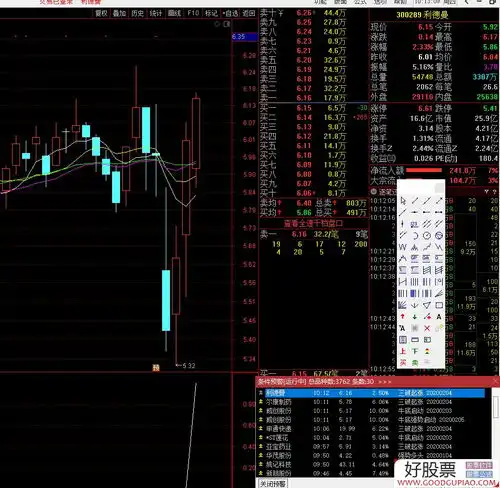Open 查看全速千档盘口 link
Image resolution: width=500 pixels, height=488 pixels.
point(313,224)
